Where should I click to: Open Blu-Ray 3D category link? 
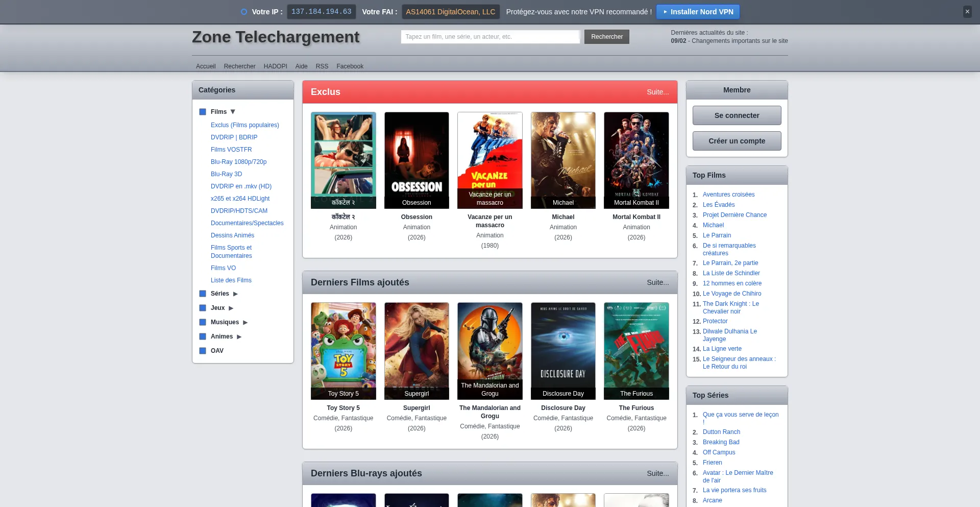226,174
